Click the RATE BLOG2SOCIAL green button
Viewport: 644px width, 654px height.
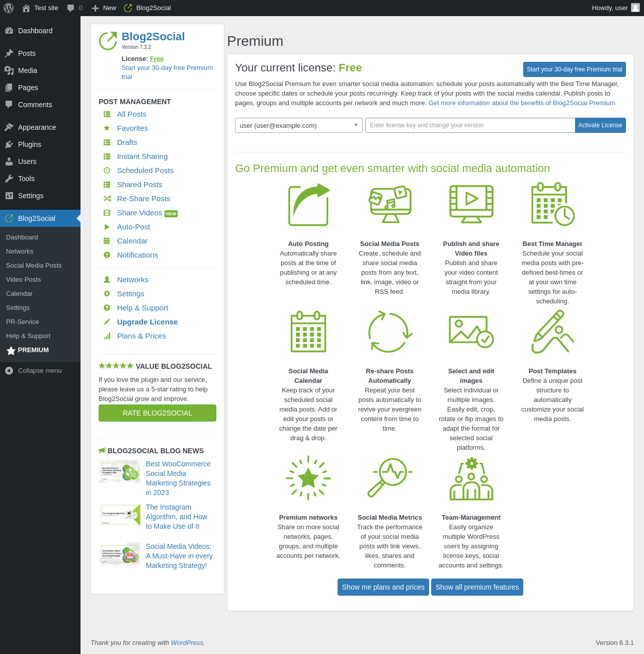157,413
